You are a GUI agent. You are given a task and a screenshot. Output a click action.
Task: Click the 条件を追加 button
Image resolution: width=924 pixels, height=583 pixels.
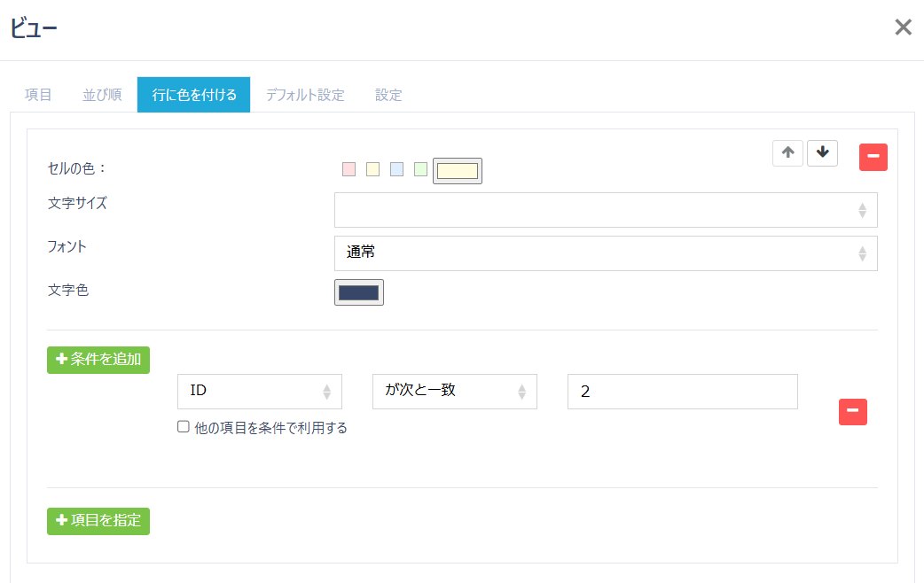pos(98,359)
